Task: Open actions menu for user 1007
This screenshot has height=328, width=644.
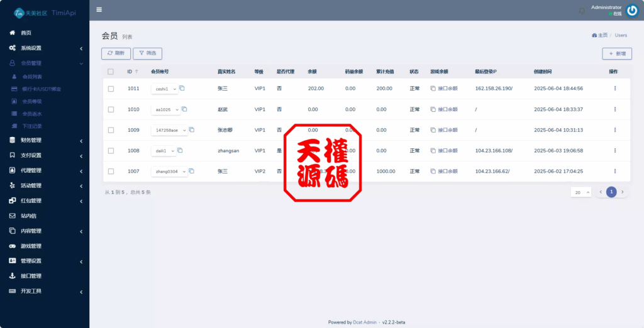Action: point(615,171)
